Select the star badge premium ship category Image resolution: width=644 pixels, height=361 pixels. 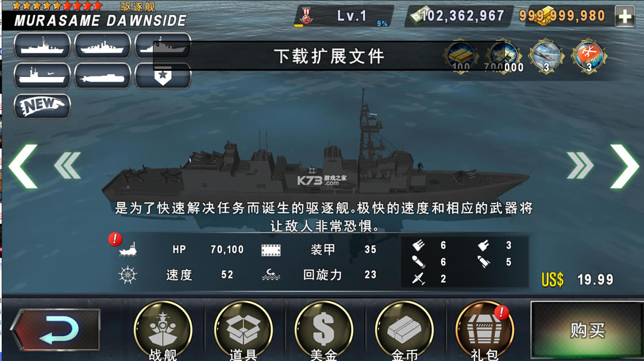pos(163,76)
